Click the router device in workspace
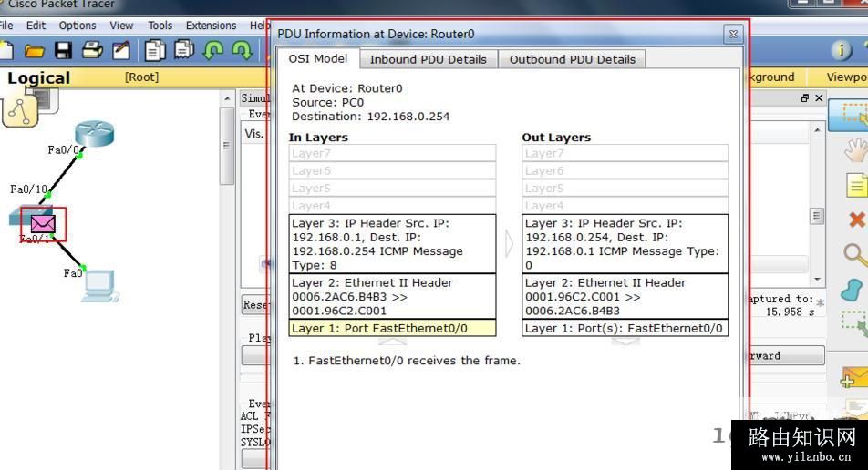Screen dimensions: 868x470 95,133
